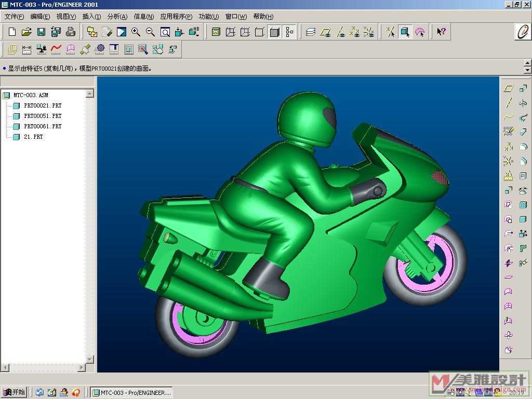The height and width of the screenshot is (399, 532).
Task: Toggle the model tree display button
Action: coord(289,32)
